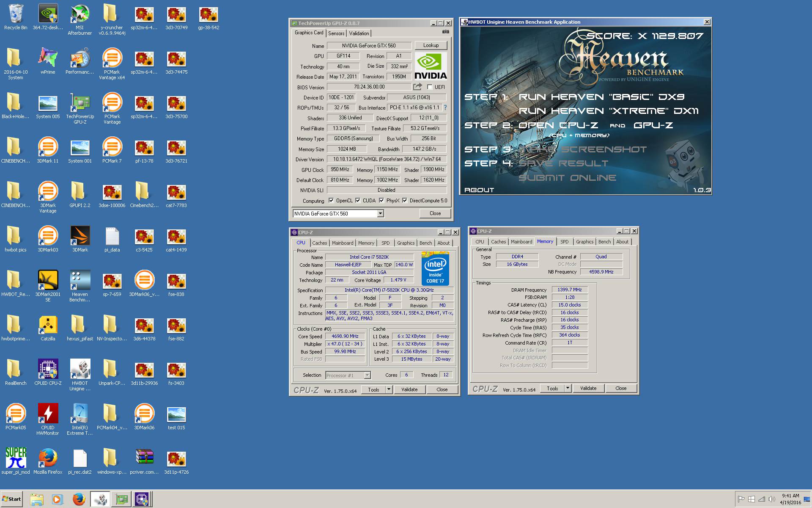Image resolution: width=812 pixels, height=508 pixels.
Task: Open PCMark Vantage x64 shortcut
Action: point(112,64)
